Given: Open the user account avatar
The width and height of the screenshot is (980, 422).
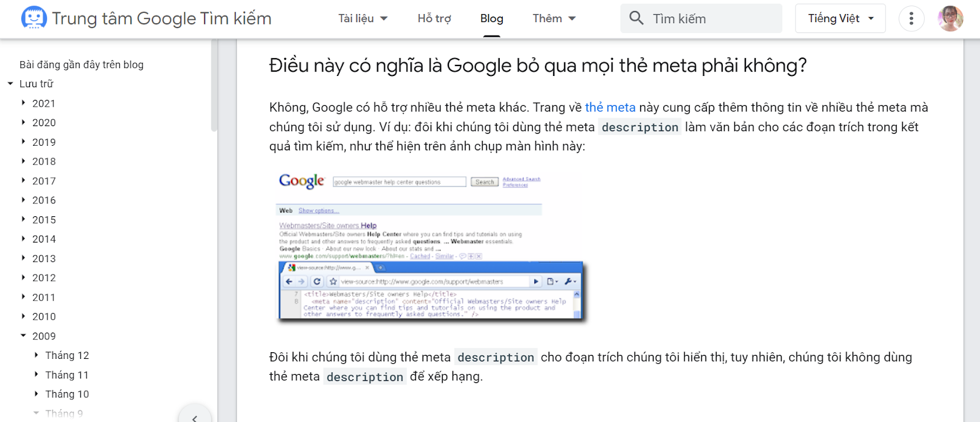Looking at the screenshot, I should [x=950, y=18].
